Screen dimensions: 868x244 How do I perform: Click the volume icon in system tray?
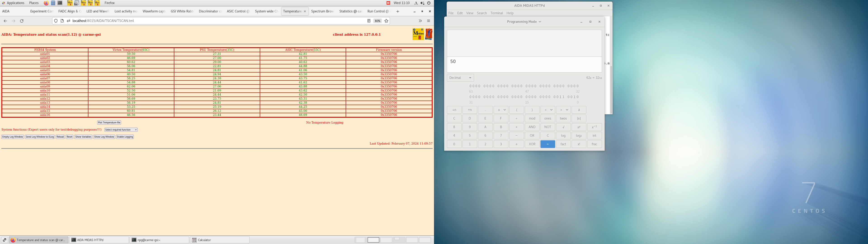pyautogui.click(x=422, y=3)
